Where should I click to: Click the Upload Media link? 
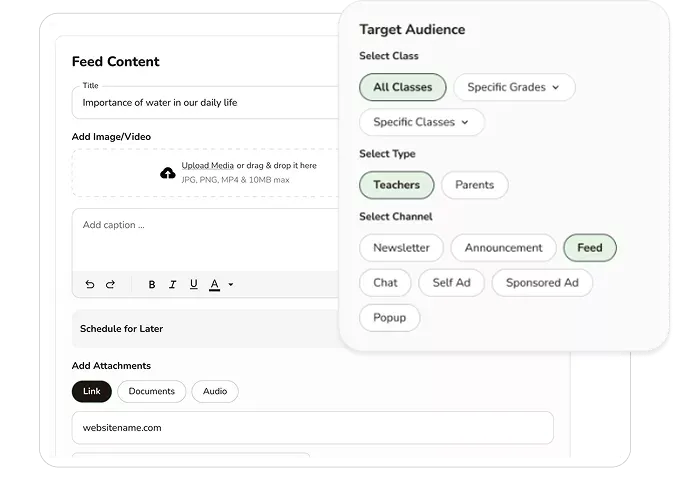pyautogui.click(x=207, y=165)
